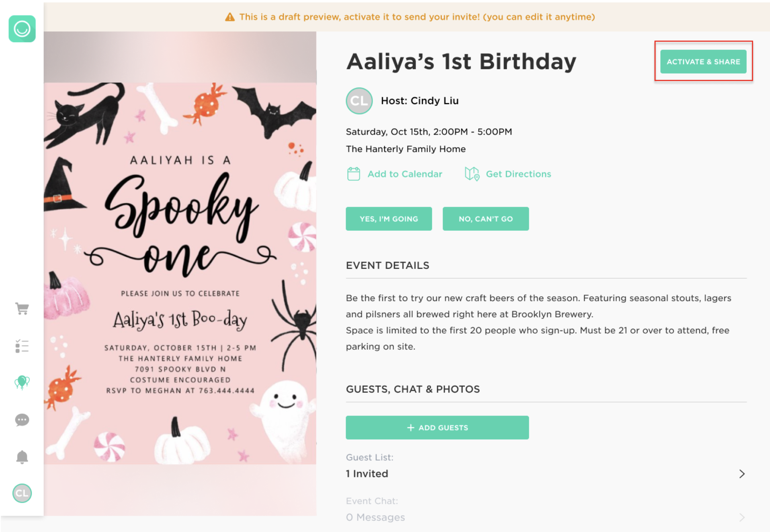Expand the 1 Invited guest list chevron
This screenshot has height=532, width=770.
tap(741, 474)
